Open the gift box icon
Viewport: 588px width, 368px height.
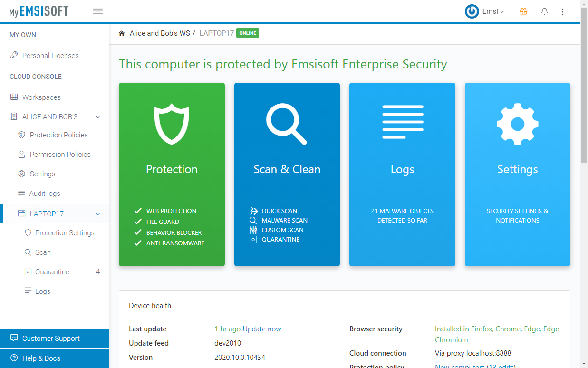pos(523,11)
